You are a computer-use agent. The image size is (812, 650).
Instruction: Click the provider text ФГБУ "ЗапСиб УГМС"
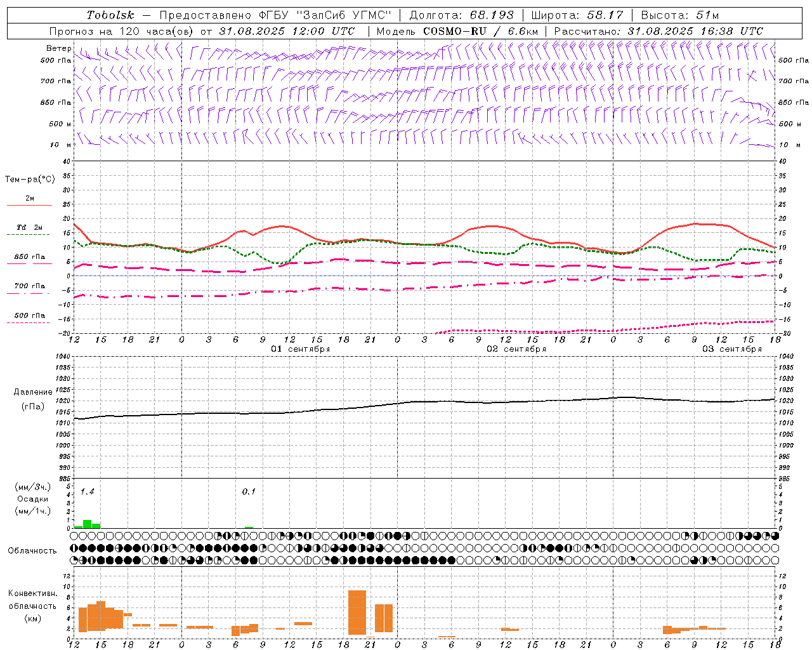tap(325, 15)
